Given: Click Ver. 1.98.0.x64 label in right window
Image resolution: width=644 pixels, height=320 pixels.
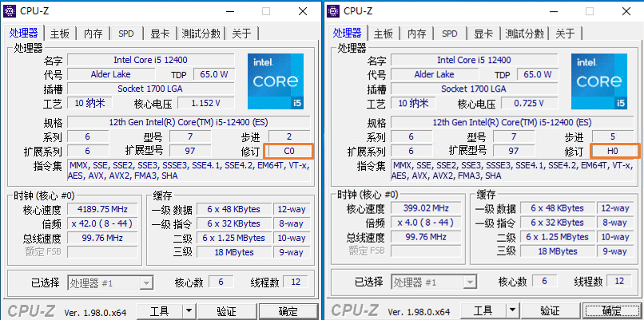Looking at the screenshot, I should [419, 311].
